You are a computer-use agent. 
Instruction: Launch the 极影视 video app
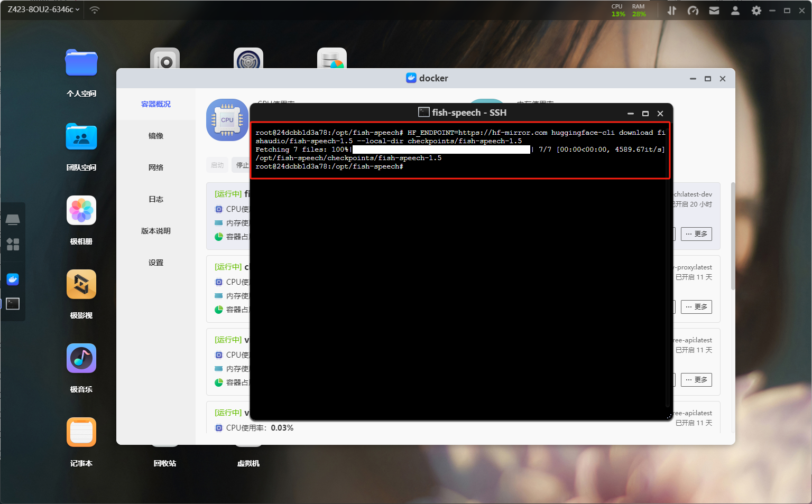click(x=81, y=284)
